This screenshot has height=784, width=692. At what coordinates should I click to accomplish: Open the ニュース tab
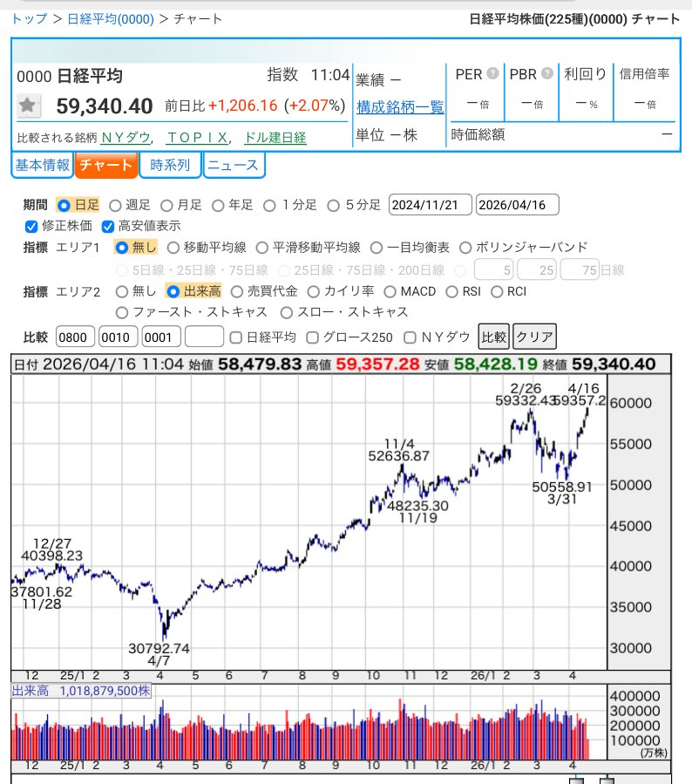coord(234,165)
